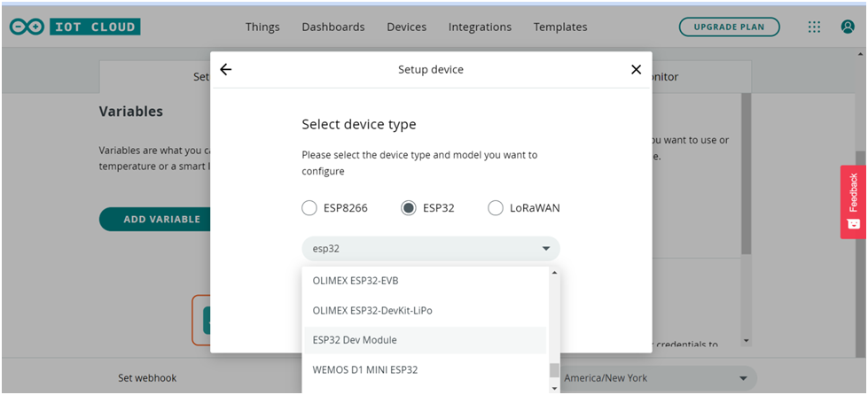Select the ESP32 radio button
868x395 pixels.
409,208
